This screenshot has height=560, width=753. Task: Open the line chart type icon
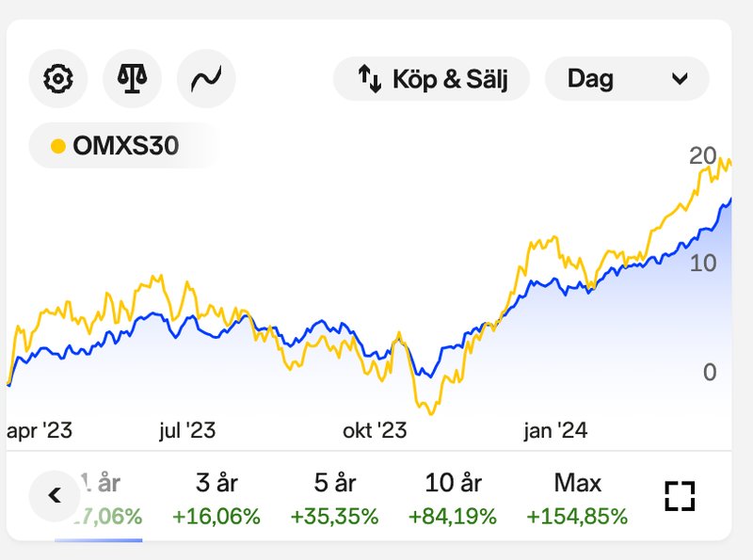pyautogui.click(x=206, y=78)
